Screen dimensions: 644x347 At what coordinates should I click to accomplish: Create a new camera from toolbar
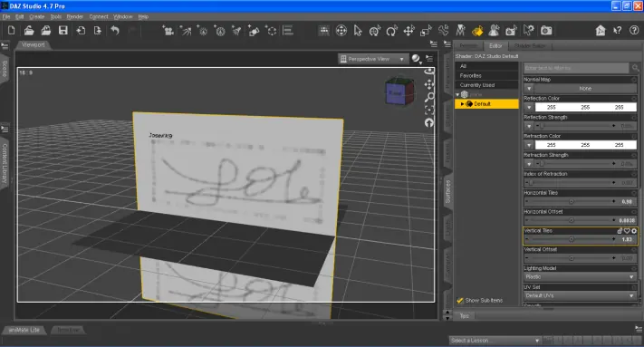168,31
